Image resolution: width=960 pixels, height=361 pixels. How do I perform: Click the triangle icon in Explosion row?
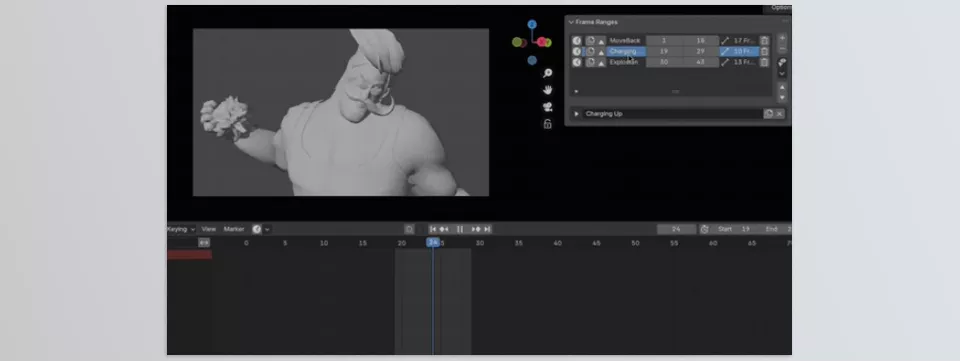click(602, 63)
